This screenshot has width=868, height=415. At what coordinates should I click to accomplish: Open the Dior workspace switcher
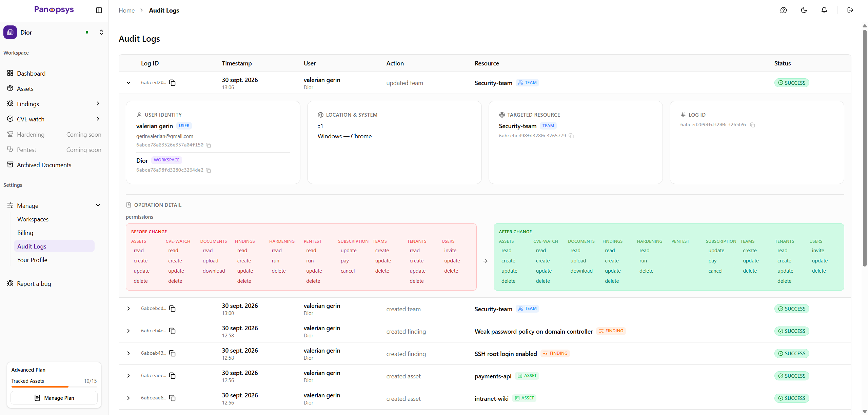[101, 32]
